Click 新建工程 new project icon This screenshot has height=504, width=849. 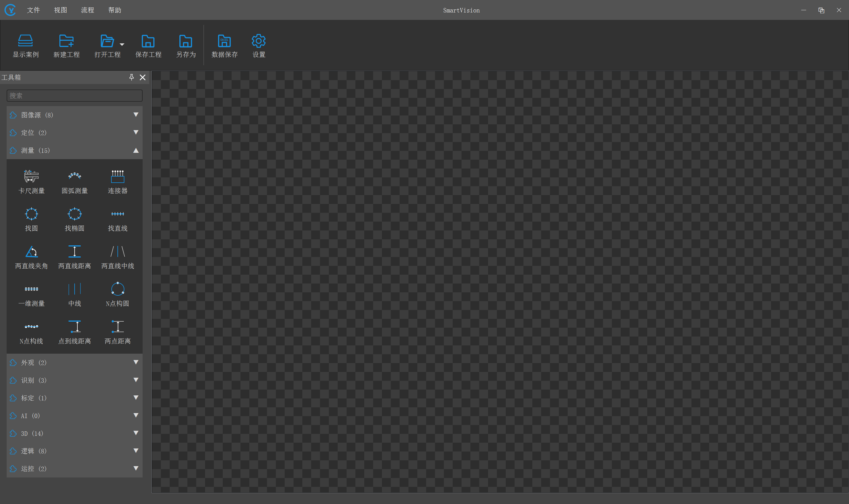66,41
